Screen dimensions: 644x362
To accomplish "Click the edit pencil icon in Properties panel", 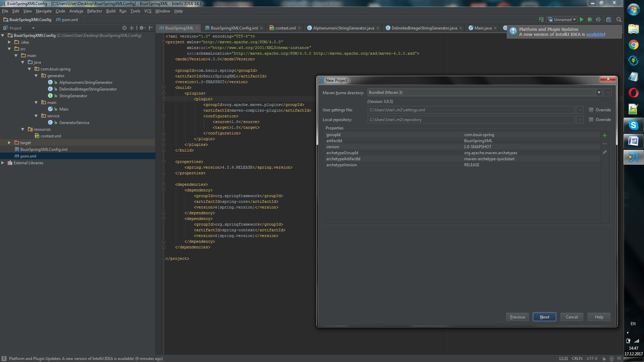I will point(605,152).
